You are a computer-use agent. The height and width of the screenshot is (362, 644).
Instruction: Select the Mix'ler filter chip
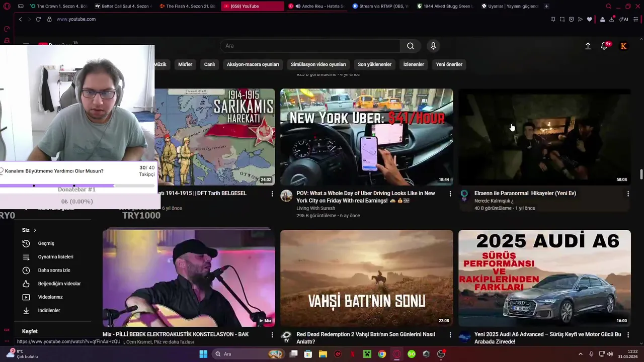[185, 64]
